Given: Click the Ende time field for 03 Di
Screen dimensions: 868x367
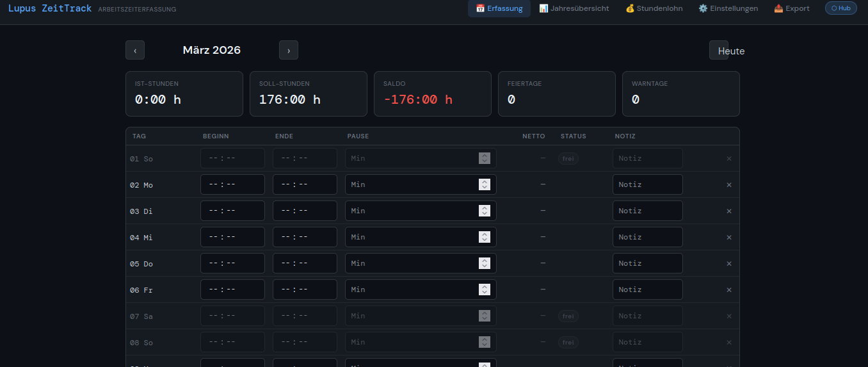Looking at the screenshot, I should pos(305,211).
